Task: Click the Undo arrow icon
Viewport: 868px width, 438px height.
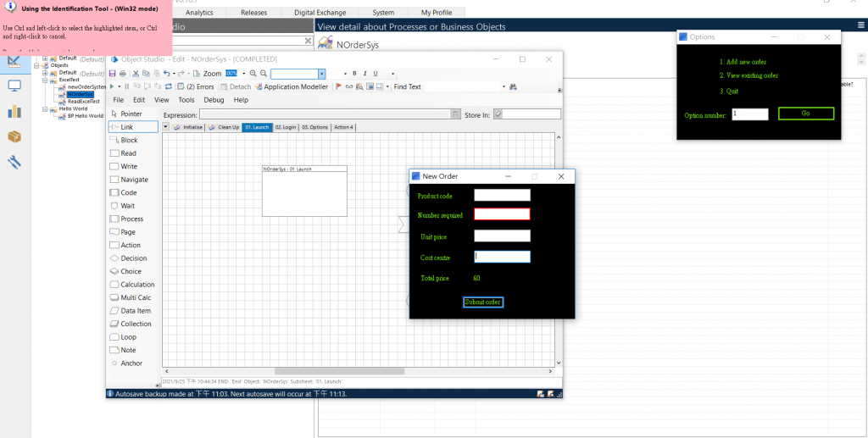Action: coord(166,74)
